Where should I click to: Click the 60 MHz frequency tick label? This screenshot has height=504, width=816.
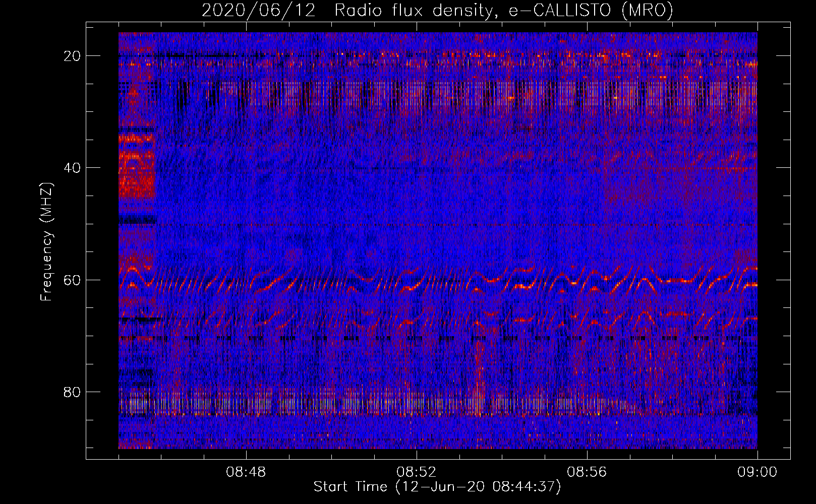point(73,280)
